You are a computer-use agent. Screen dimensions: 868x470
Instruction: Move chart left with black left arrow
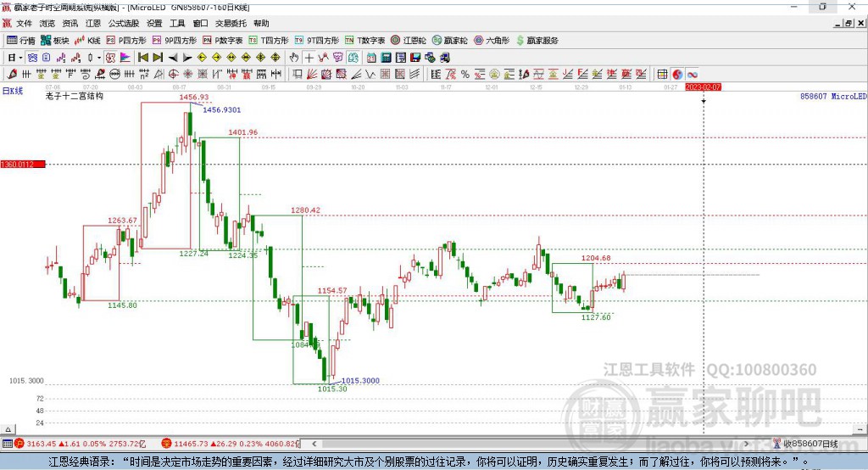173,58
